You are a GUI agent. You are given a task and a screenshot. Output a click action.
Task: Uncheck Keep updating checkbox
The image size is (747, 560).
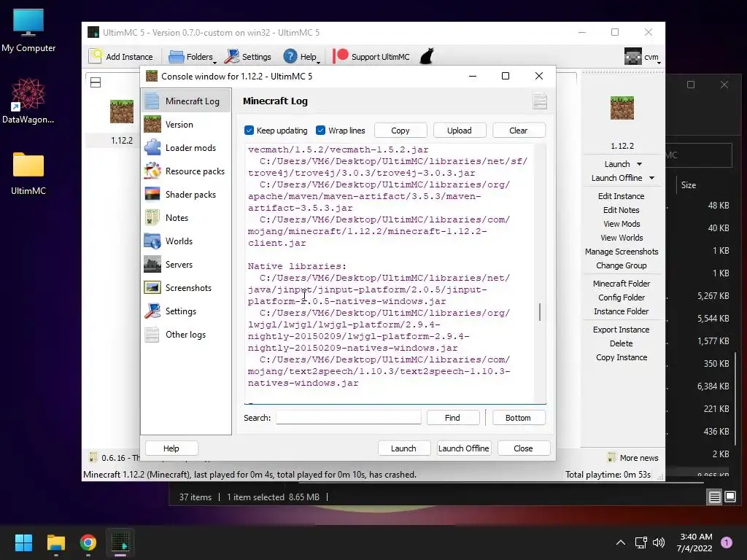tap(249, 130)
